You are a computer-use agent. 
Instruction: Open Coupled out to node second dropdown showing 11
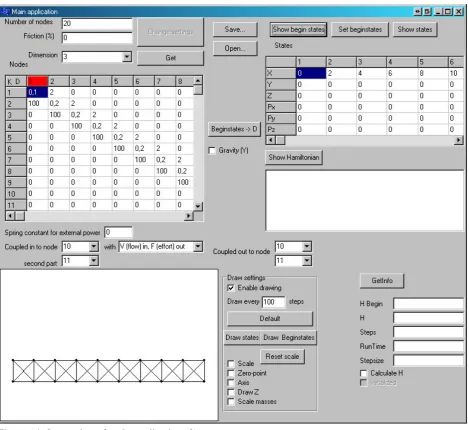click(x=307, y=261)
